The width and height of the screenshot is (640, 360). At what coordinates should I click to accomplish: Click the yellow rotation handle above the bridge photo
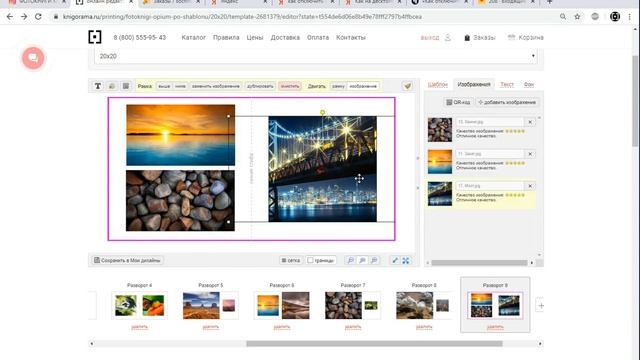tap(322, 112)
